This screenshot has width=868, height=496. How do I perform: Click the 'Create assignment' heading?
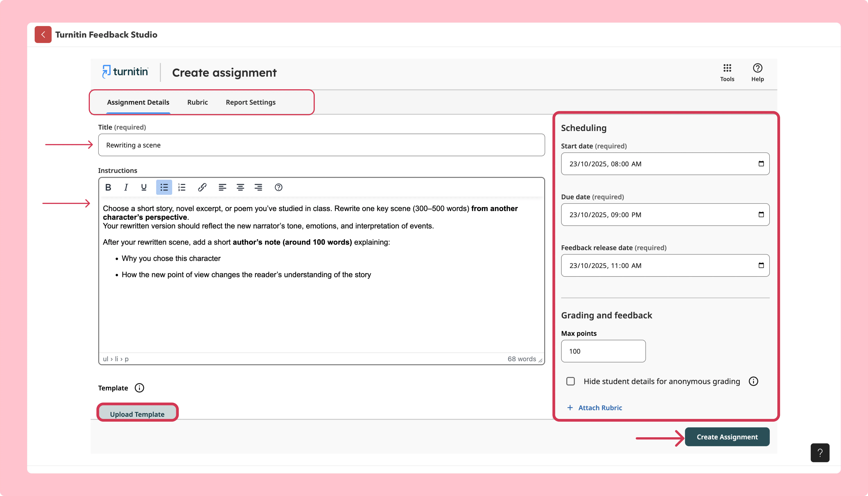tap(224, 73)
